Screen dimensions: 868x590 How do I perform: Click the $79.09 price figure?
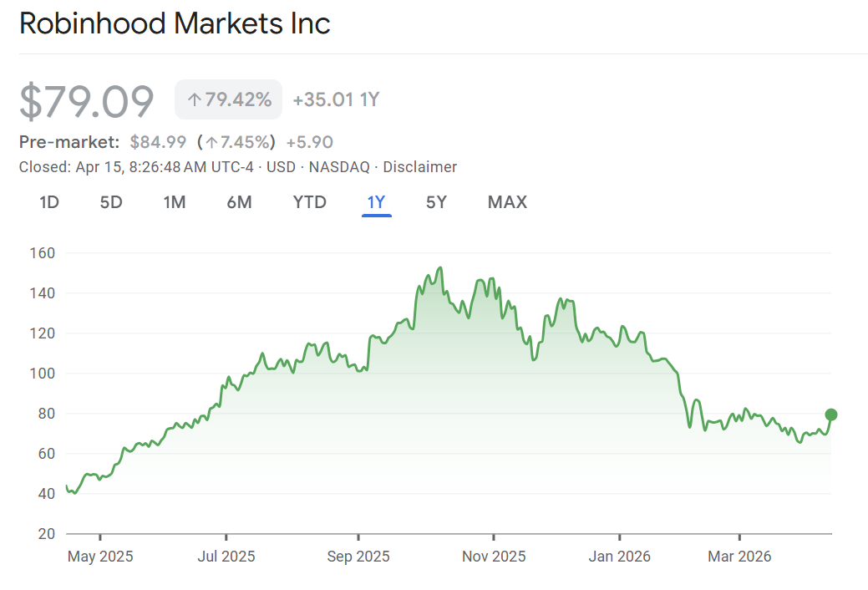[87, 101]
